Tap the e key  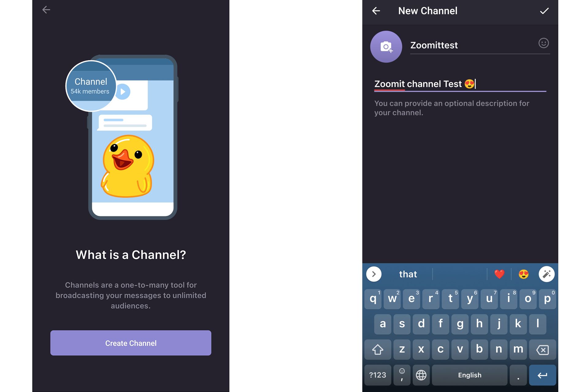tap(412, 299)
